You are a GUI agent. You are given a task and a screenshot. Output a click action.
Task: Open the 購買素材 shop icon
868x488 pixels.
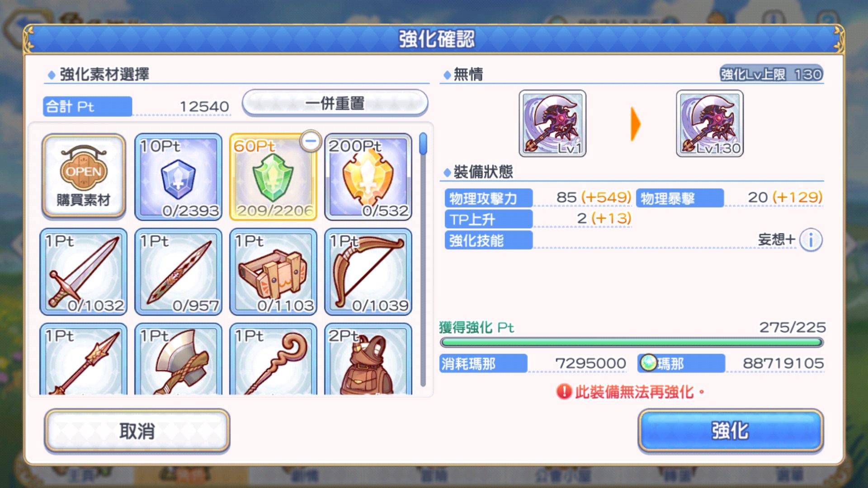(x=84, y=176)
